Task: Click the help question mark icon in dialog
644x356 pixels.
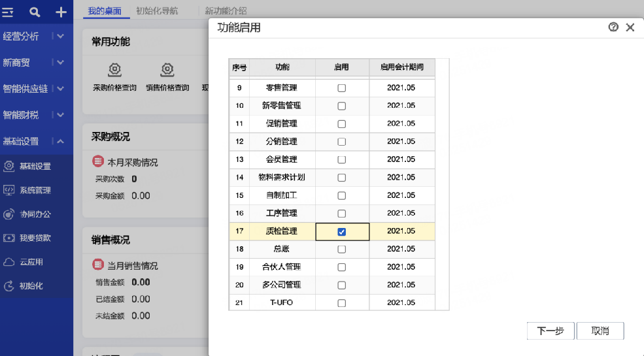Action: pyautogui.click(x=613, y=27)
